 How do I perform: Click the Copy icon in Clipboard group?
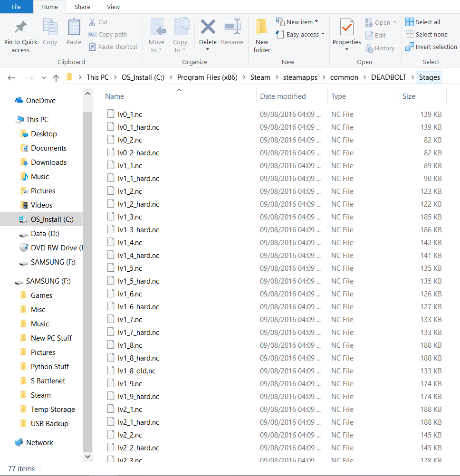pos(50,27)
